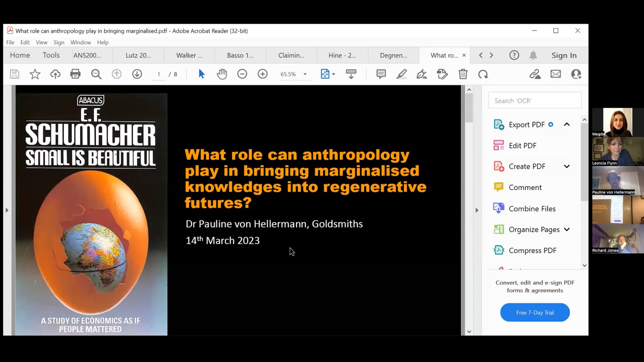Add the document to starred files
The height and width of the screenshot is (362, 644).
(x=35, y=74)
